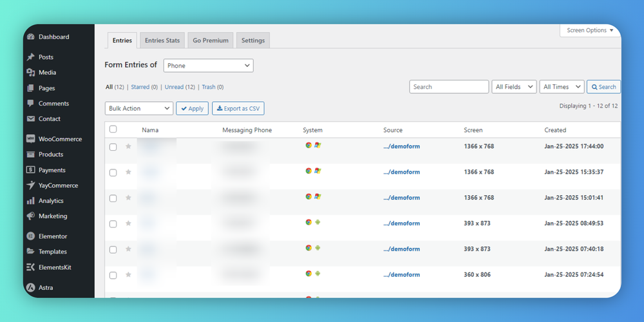Expand the Screen Options panel
Image resolution: width=644 pixels, height=322 pixels.
point(590,30)
